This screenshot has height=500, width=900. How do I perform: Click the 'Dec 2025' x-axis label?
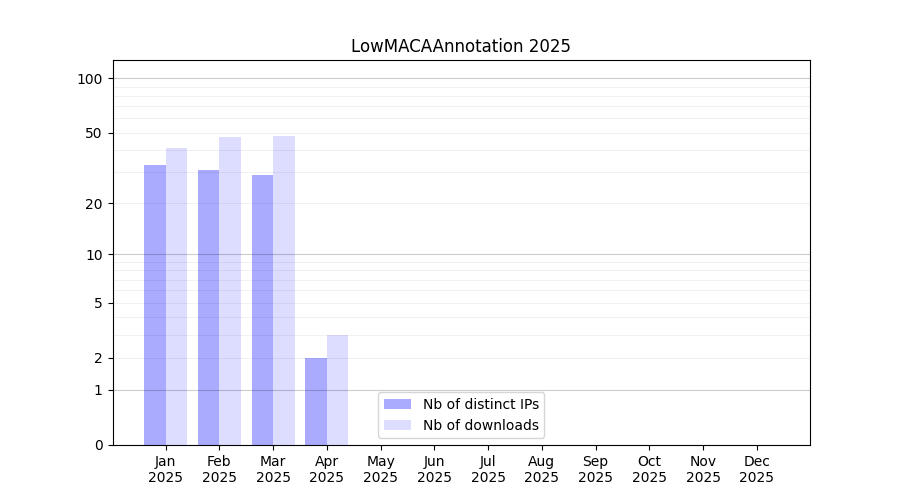(x=756, y=469)
